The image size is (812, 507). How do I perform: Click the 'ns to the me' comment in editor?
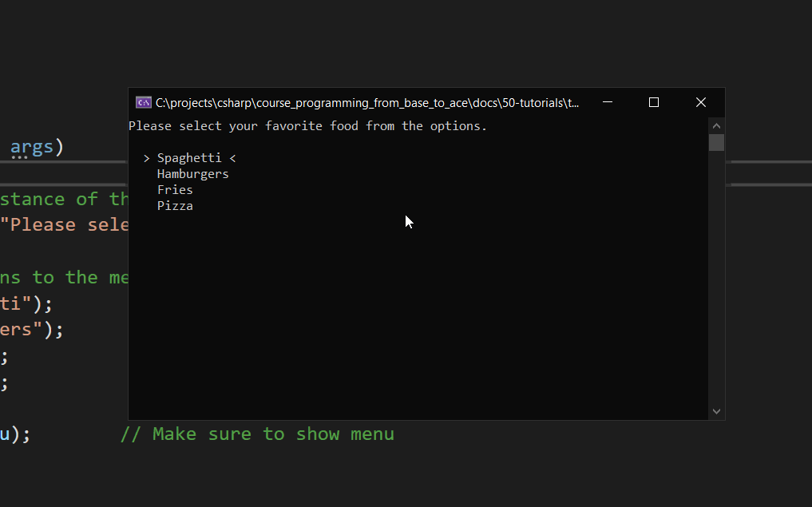tap(64, 278)
